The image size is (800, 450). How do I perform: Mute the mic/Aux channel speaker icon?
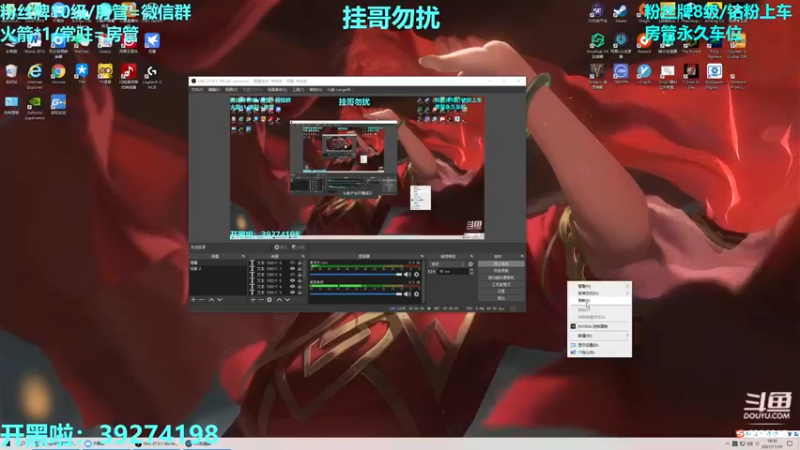coord(407,274)
